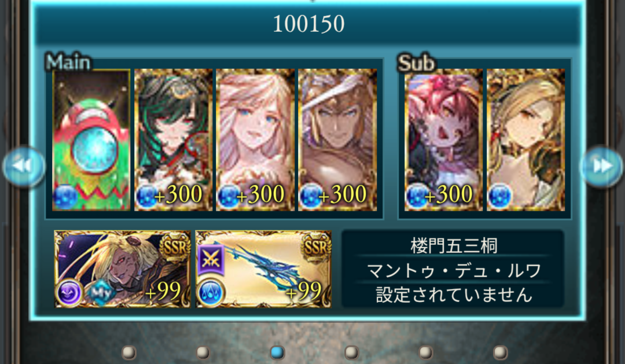This screenshot has width=625, height=364.
Task: Select the last page indicator dot
Action: point(500,352)
